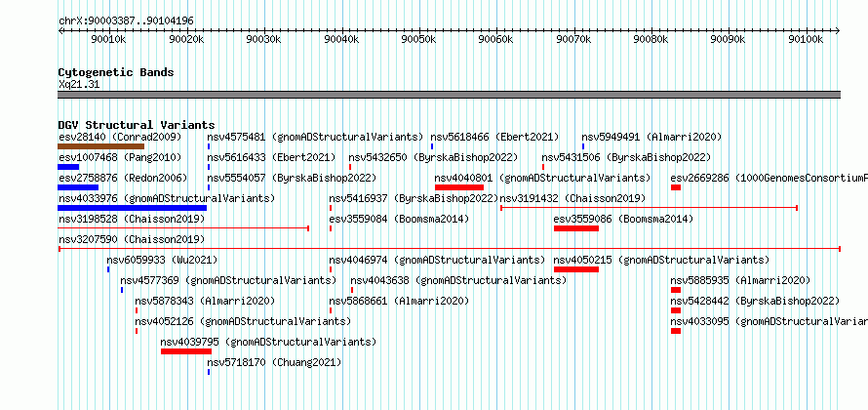Image resolution: width=868 pixels, height=410 pixels.
Task: Click the Cytogenetic Bands track title
Action: coord(116,72)
